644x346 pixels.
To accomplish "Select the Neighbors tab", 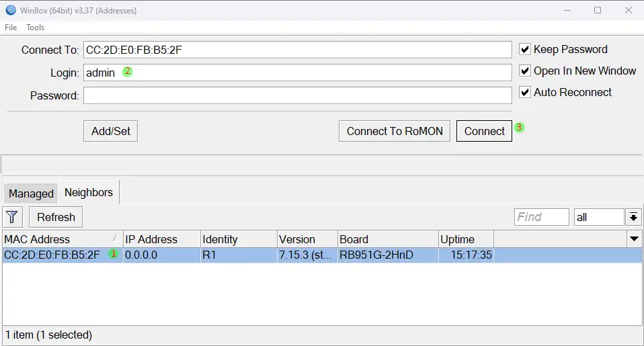I will (x=89, y=193).
